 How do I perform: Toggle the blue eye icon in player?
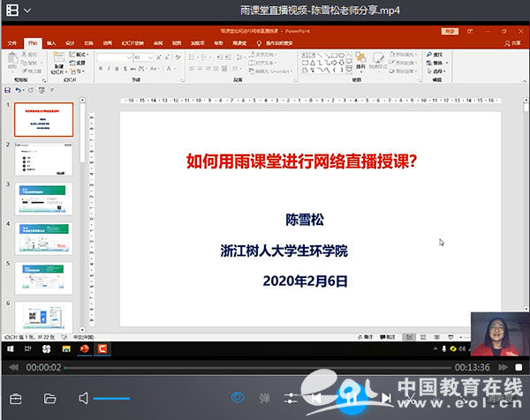(x=238, y=398)
